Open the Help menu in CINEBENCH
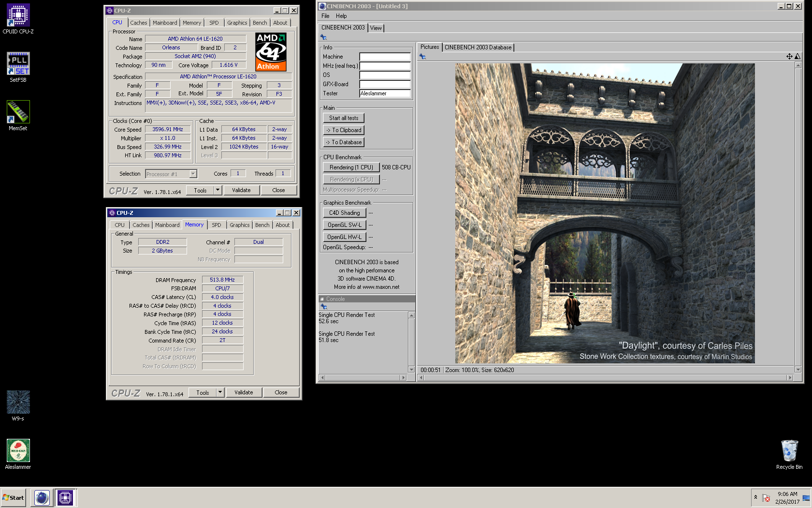The width and height of the screenshot is (812, 508). click(341, 16)
